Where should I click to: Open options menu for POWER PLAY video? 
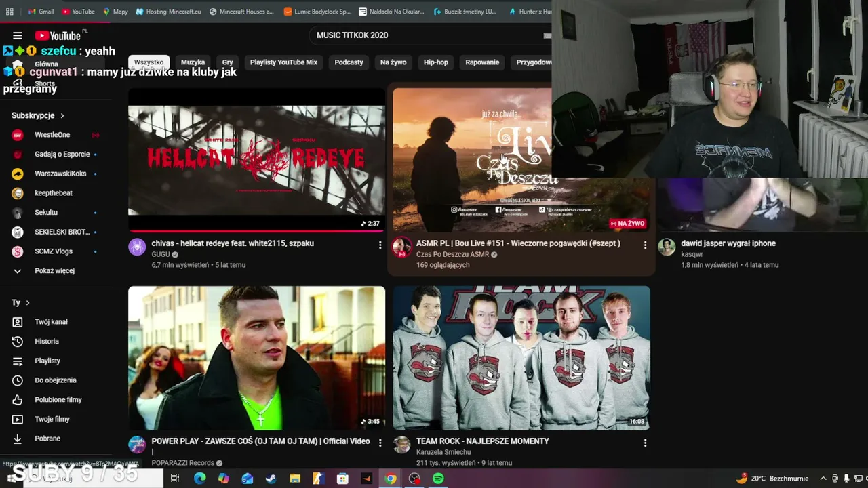[x=380, y=443]
